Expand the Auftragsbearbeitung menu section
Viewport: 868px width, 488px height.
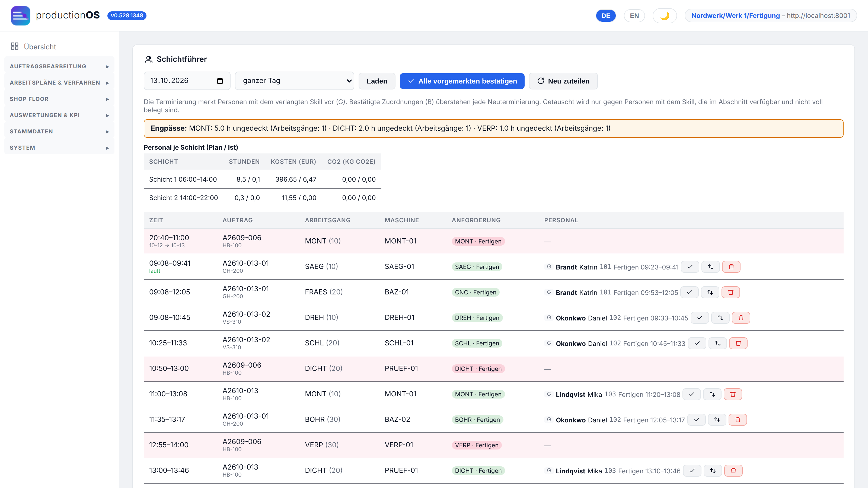coord(59,66)
